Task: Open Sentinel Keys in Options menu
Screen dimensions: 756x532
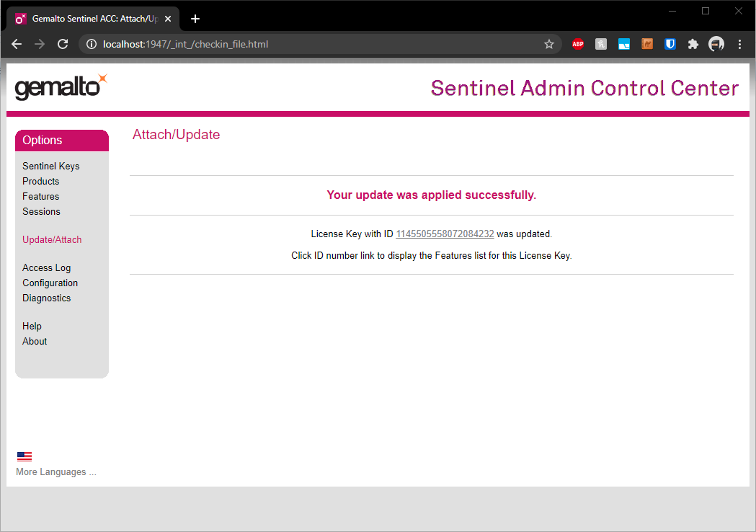Action: click(x=51, y=166)
